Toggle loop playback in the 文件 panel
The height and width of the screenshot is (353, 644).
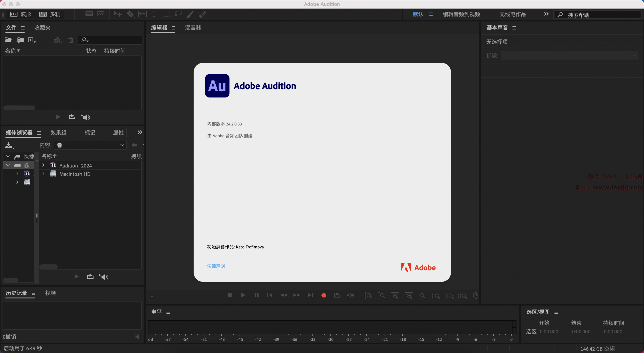[x=72, y=117]
